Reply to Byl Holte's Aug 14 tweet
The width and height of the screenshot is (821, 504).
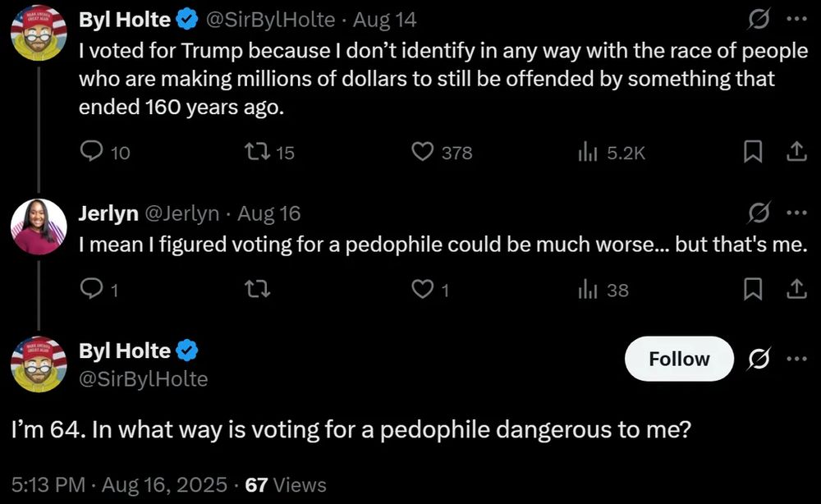click(x=92, y=152)
